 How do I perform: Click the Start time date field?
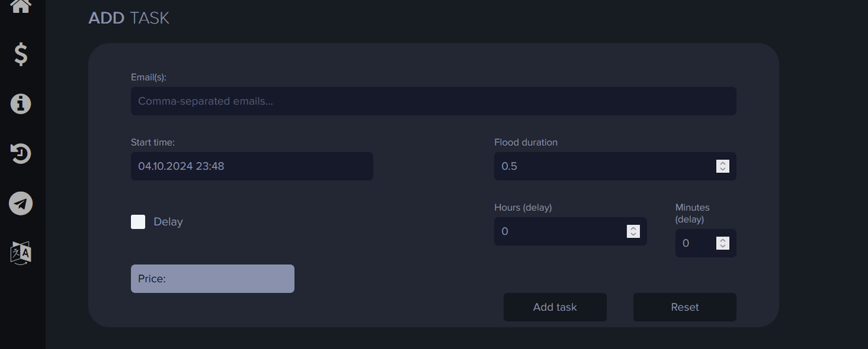point(252,166)
